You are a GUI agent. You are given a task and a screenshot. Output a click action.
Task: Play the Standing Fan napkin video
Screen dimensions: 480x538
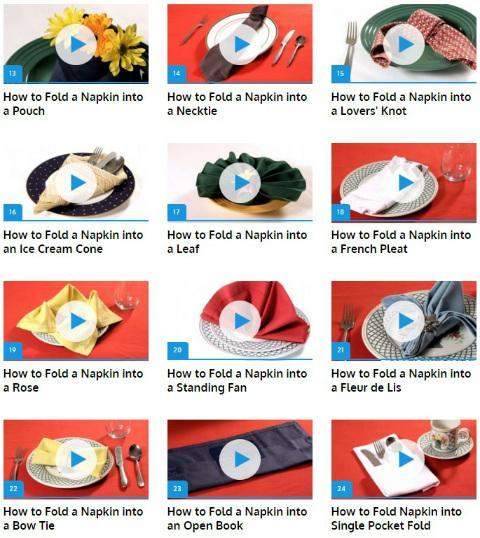pos(240,321)
